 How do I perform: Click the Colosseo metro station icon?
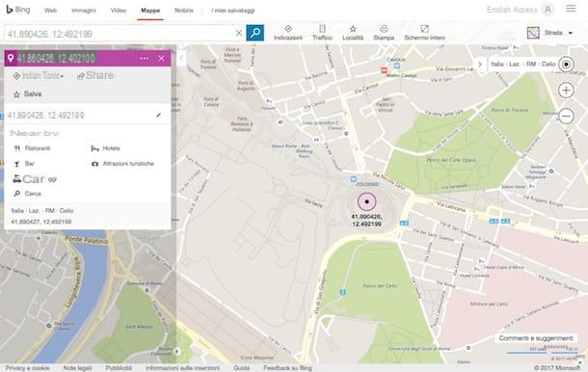[353, 179]
